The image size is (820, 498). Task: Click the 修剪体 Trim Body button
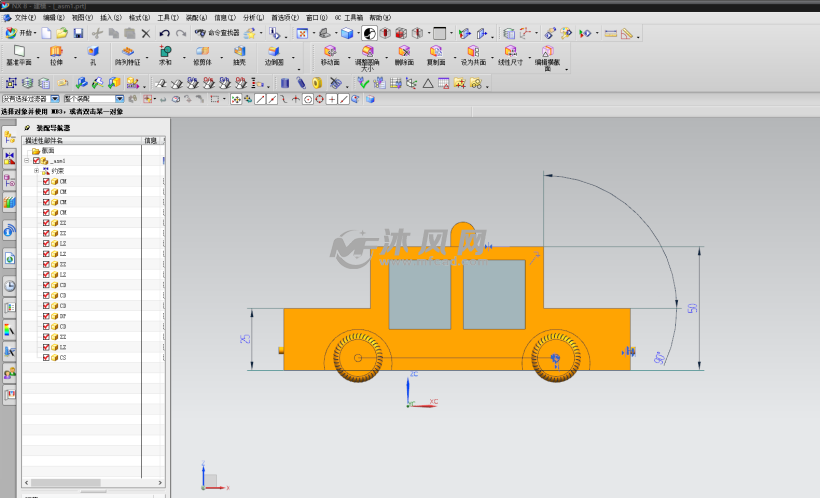tap(202, 56)
